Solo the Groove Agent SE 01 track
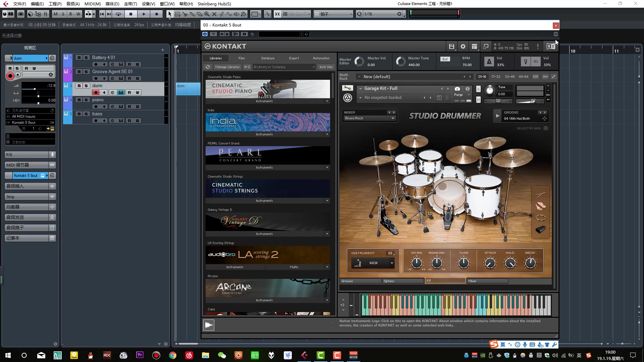This screenshot has height=362, width=644. (86, 72)
